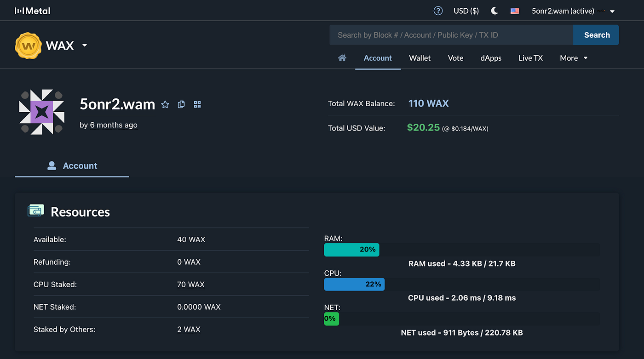
Task: Focus the block/account search field
Action: 451,35
